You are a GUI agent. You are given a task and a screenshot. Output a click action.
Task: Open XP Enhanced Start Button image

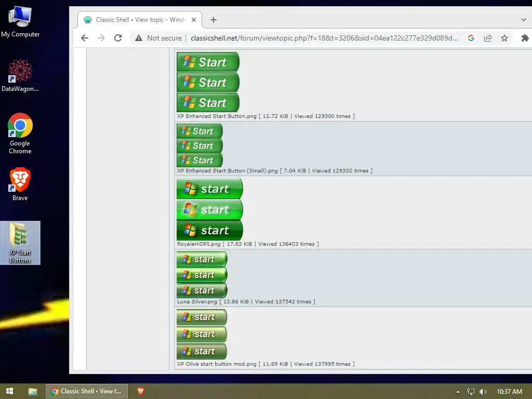(x=208, y=82)
